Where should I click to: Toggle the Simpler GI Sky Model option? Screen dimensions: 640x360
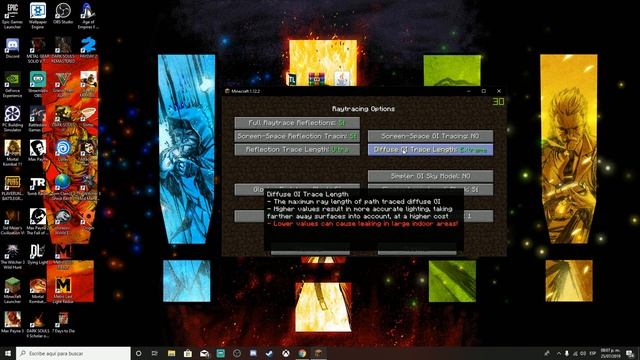[x=430, y=176]
